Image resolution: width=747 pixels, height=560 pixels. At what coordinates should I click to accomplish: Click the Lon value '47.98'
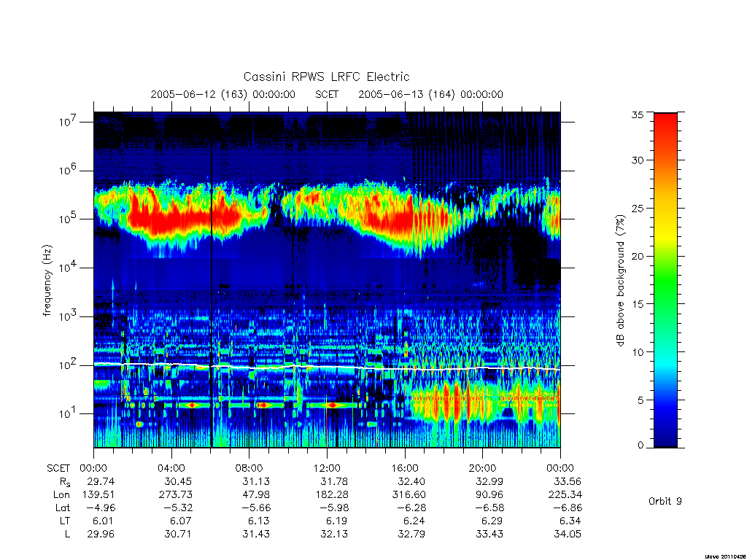(x=256, y=494)
